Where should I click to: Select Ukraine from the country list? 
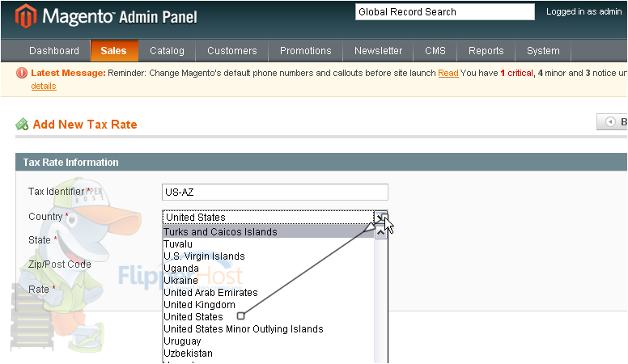point(269,281)
